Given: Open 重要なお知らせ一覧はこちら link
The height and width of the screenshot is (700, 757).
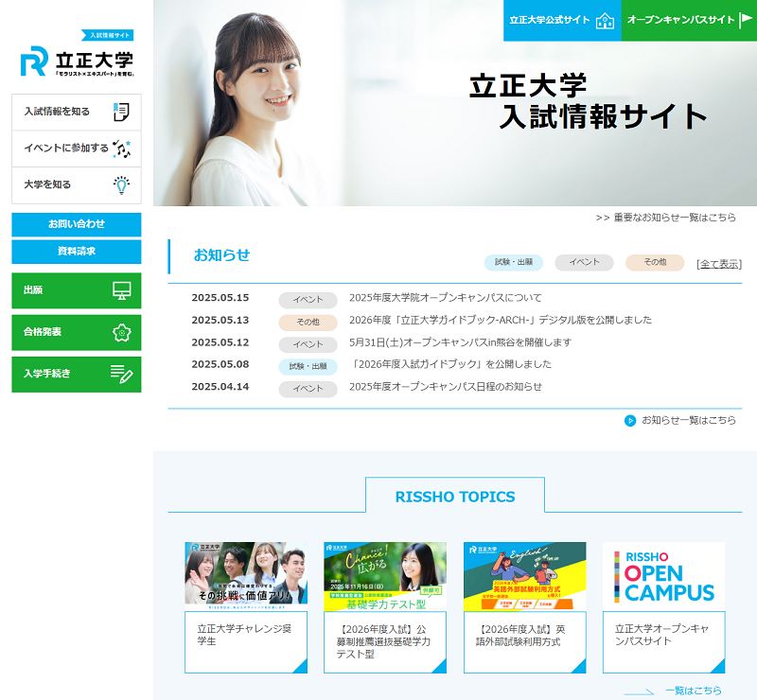Looking at the screenshot, I should (666, 218).
